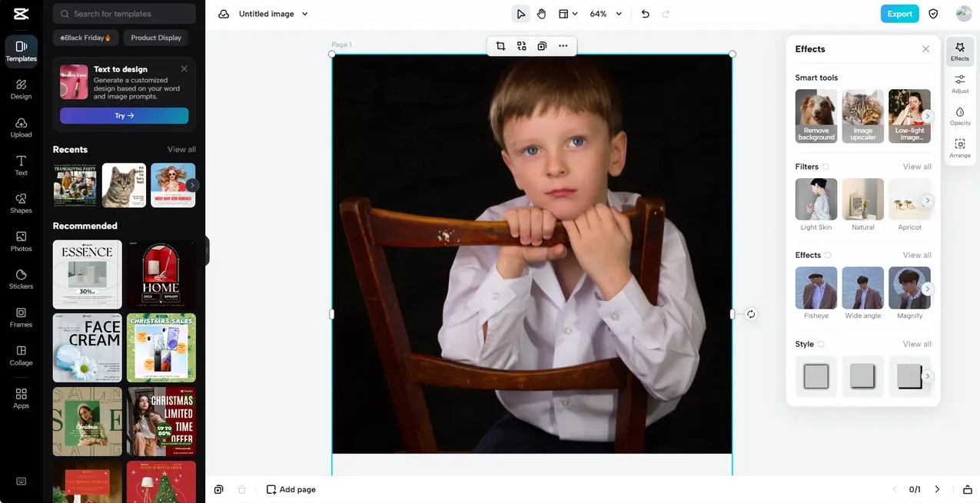Open the Frames sidebar panel
Viewport: 980px width, 503px height.
(21, 317)
